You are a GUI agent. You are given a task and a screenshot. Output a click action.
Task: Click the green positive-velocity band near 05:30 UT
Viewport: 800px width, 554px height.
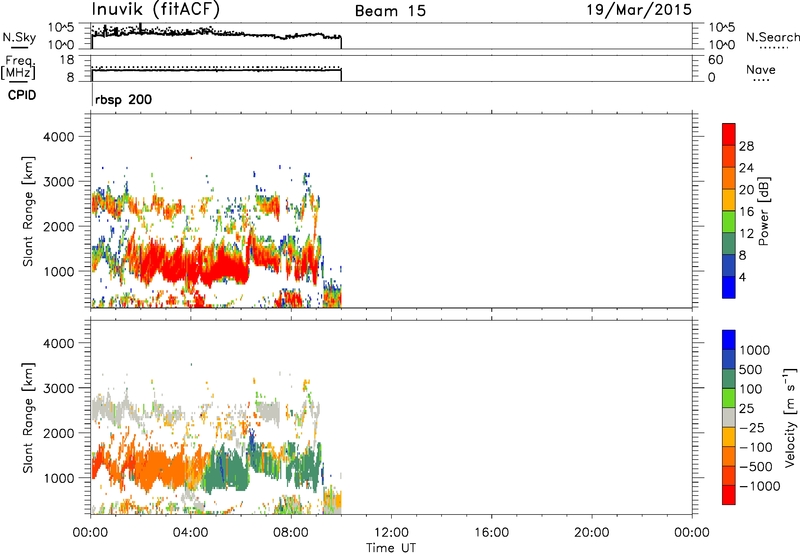pyautogui.click(x=227, y=469)
